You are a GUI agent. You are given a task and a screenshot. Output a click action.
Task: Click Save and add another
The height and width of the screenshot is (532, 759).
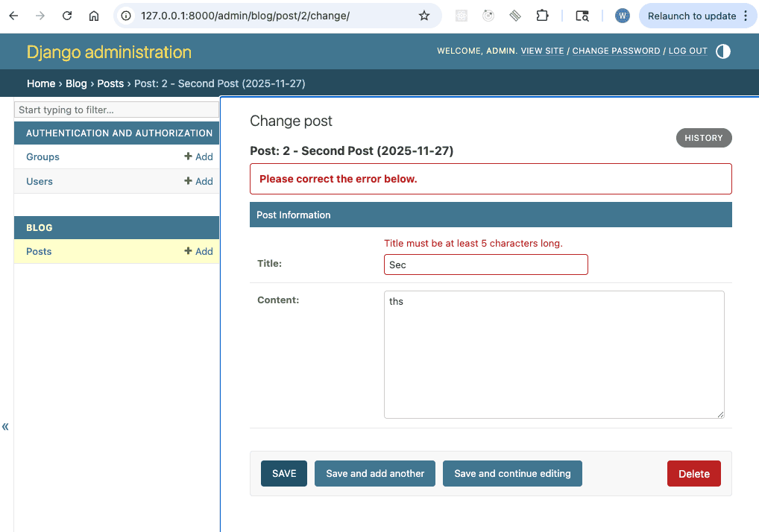375,474
